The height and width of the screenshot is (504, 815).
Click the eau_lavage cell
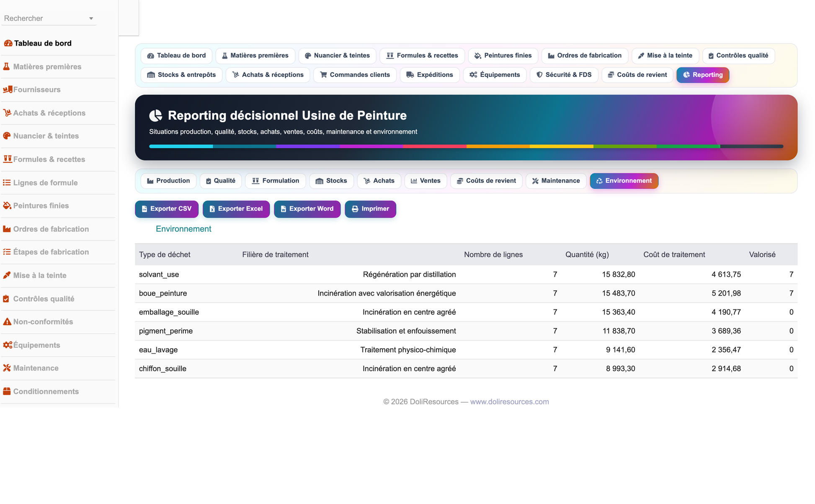(158, 350)
